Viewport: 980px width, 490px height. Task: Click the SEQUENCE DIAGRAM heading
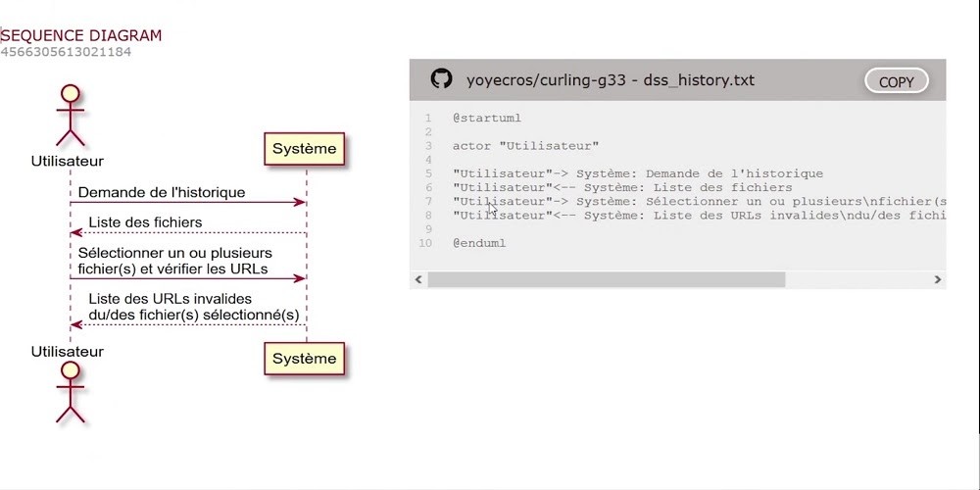coord(81,35)
